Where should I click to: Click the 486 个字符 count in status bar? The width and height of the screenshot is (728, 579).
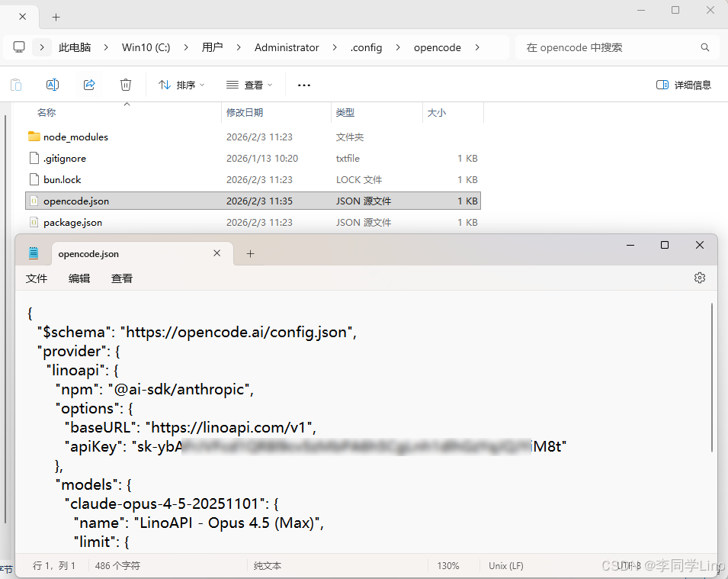pyautogui.click(x=117, y=566)
